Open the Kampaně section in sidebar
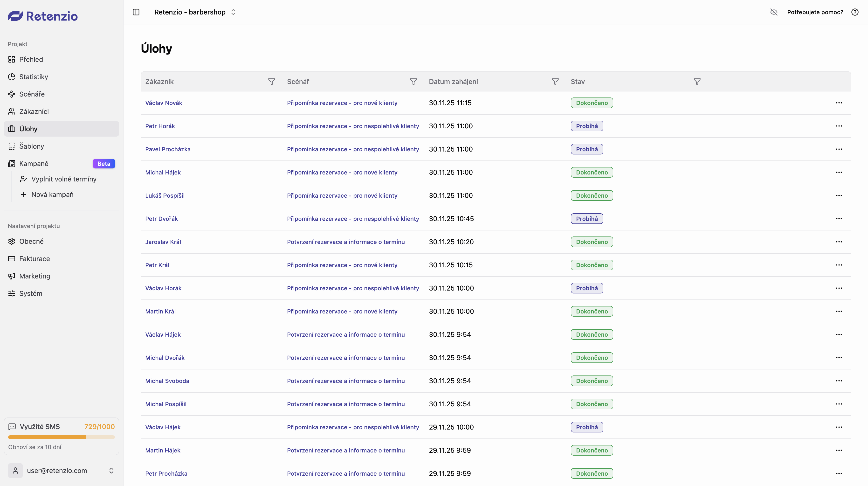The height and width of the screenshot is (486, 868). 34,163
